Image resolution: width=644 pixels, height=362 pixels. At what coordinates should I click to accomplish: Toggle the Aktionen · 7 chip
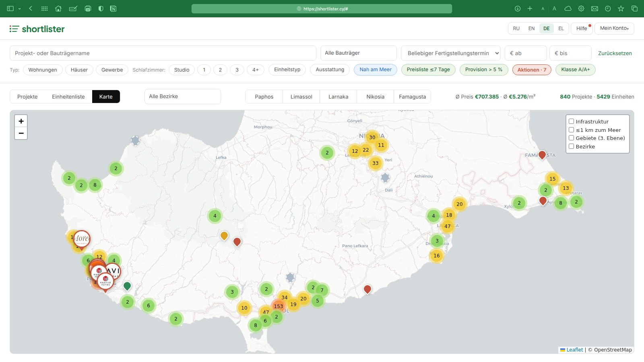(532, 70)
